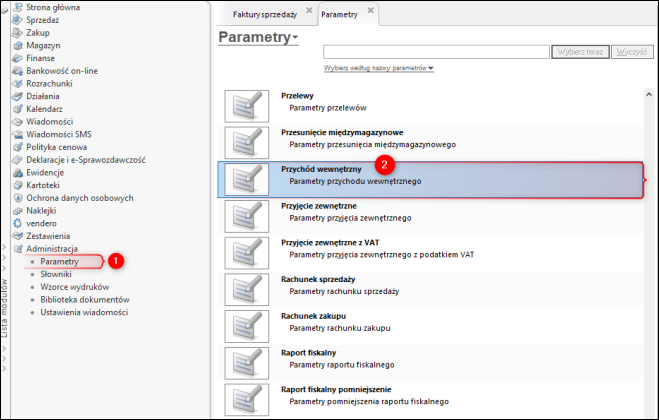Select Biblioteka dokumentów item
This screenshot has height=420, width=659.
pos(85,300)
